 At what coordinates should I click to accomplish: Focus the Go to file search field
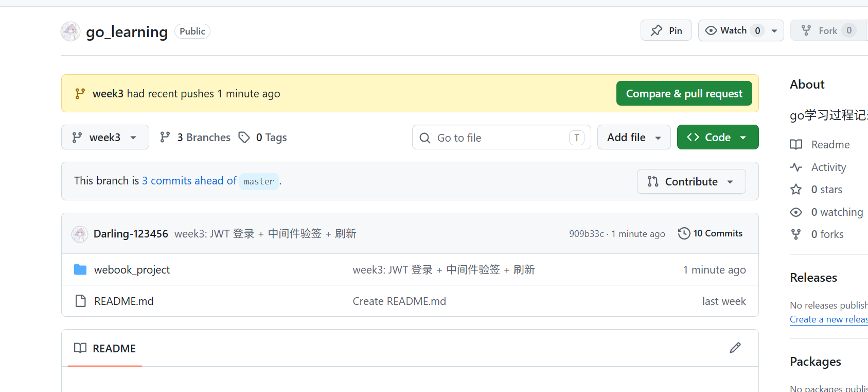click(x=502, y=137)
